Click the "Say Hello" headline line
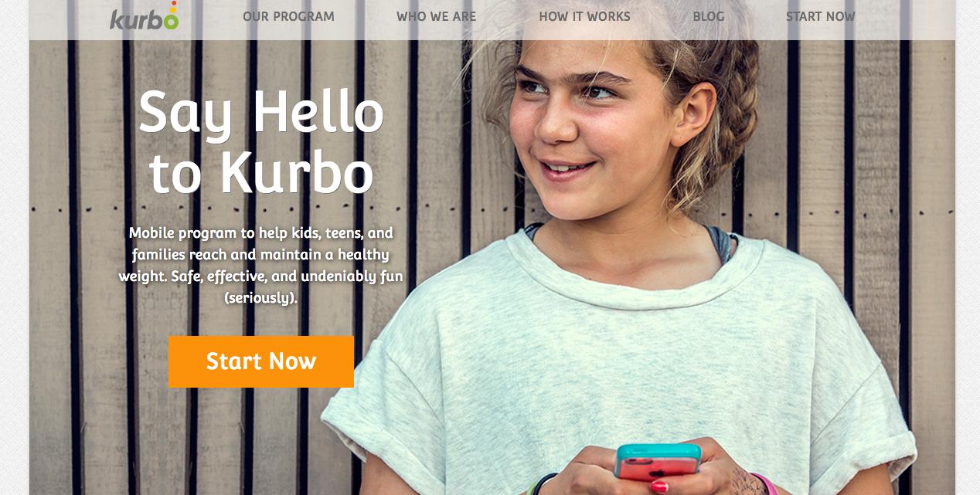The width and height of the screenshot is (980, 495). [261, 114]
